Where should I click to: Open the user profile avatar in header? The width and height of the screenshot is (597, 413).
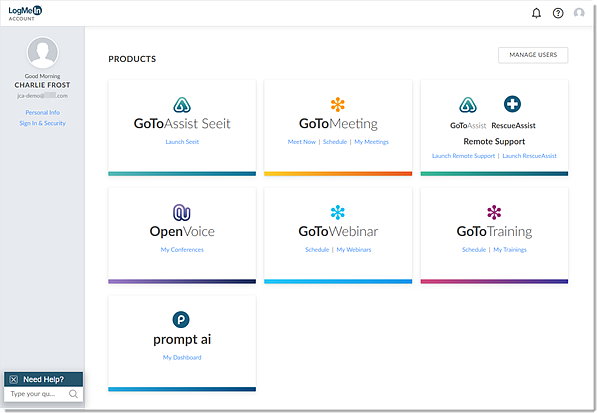[x=579, y=13]
